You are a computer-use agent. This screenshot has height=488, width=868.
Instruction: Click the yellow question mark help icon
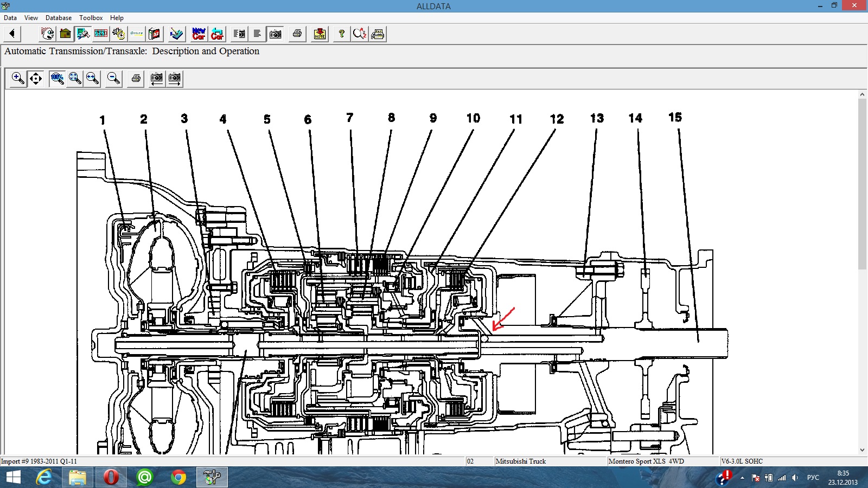pos(341,34)
